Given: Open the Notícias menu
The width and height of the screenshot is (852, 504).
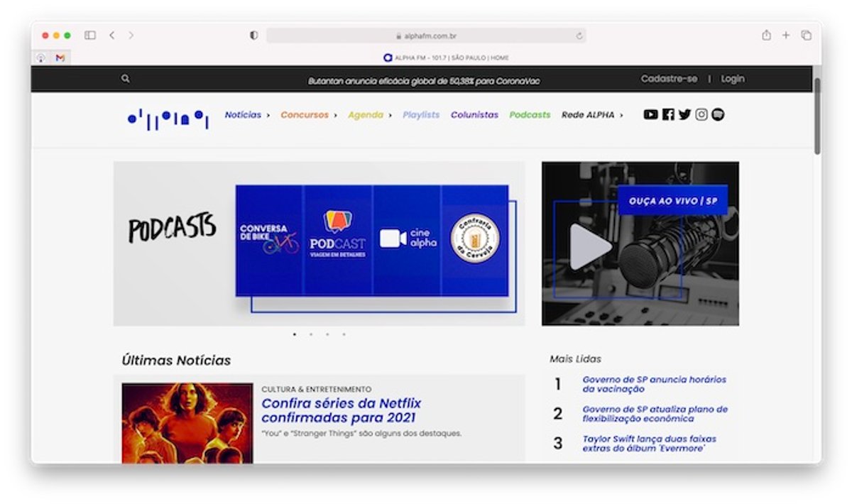Looking at the screenshot, I should pyautogui.click(x=243, y=114).
